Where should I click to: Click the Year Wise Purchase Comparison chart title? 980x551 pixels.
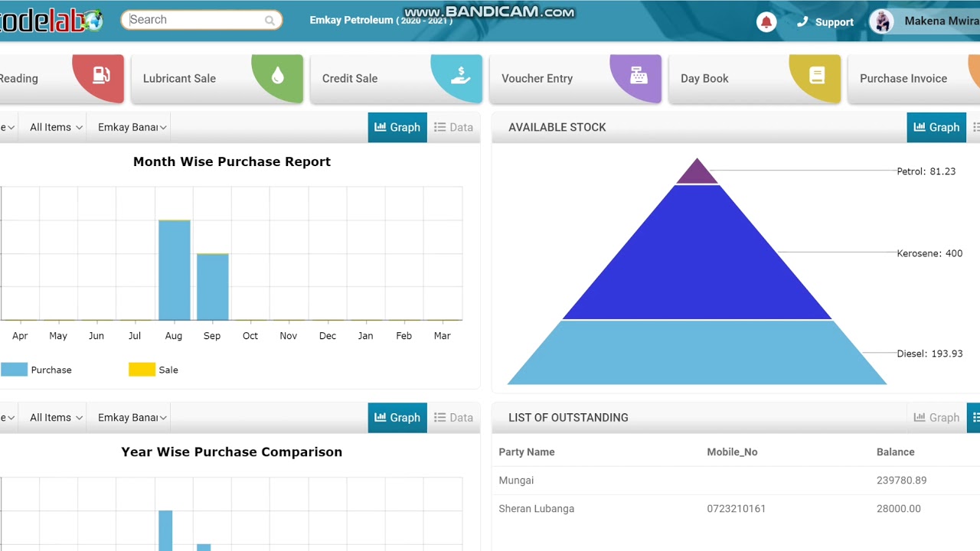(232, 452)
